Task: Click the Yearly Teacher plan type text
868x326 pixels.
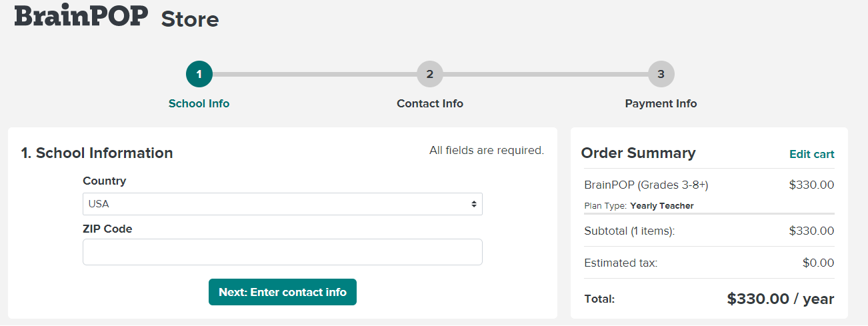Action: click(x=662, y=206)
